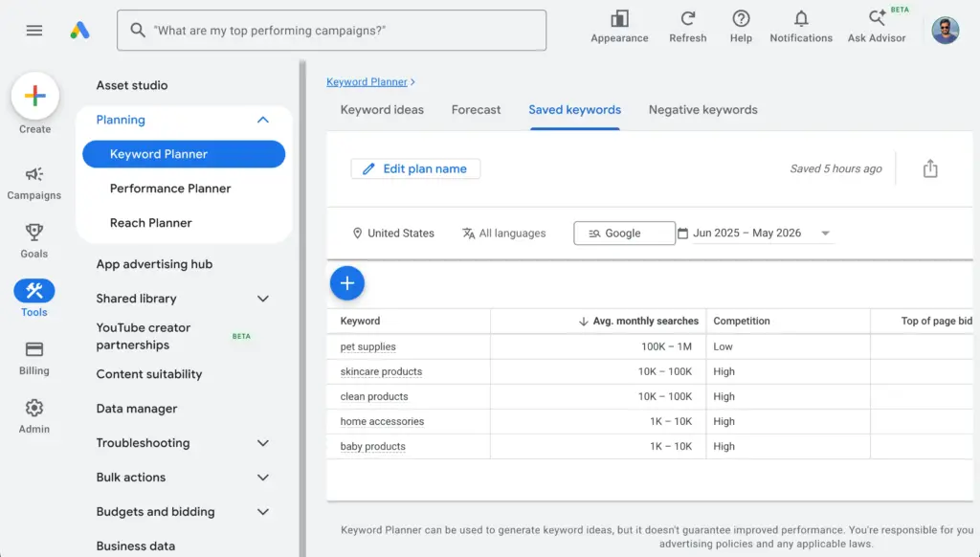Open Asset studio
This screenshot has width=980, height=557.
(132, 85)
